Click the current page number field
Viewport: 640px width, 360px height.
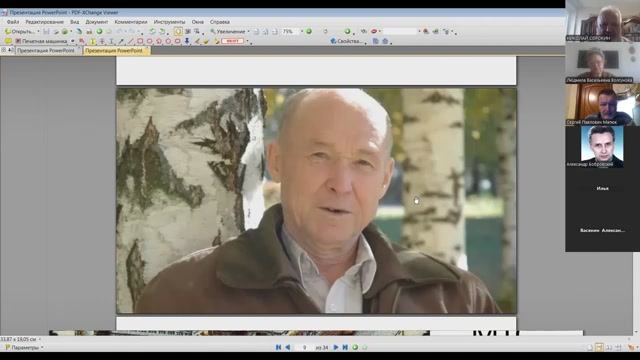pyautogui.click(x=304, y=347)
